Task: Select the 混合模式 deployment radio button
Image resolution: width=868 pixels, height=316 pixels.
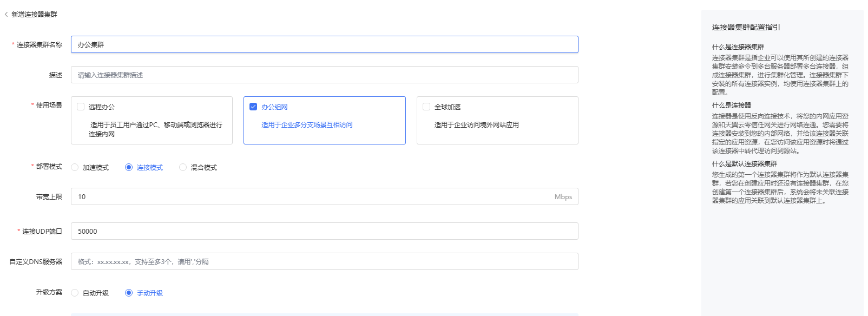Action: click(x=183, y=167)
